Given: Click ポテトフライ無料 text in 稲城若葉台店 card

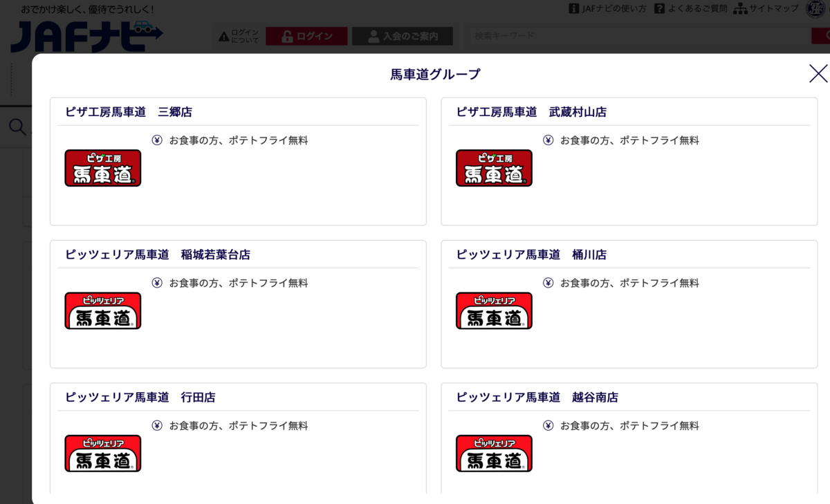Looking at the screenshot, I should pos(268,283).
